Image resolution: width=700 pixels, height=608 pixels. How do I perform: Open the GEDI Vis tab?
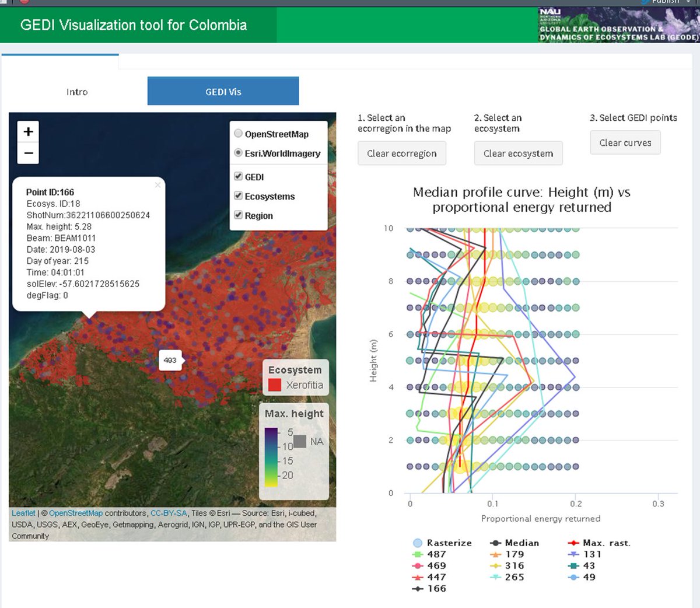click(x=223, y=91)
